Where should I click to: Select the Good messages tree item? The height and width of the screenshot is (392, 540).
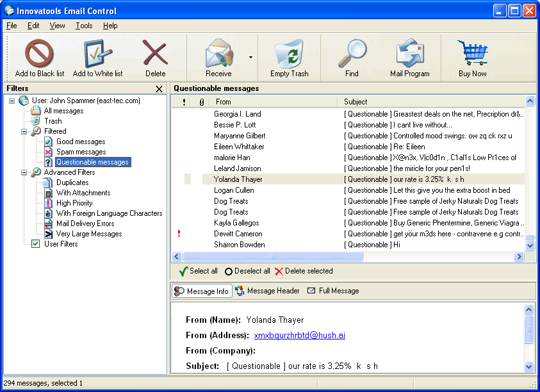[x=81, y=142]
